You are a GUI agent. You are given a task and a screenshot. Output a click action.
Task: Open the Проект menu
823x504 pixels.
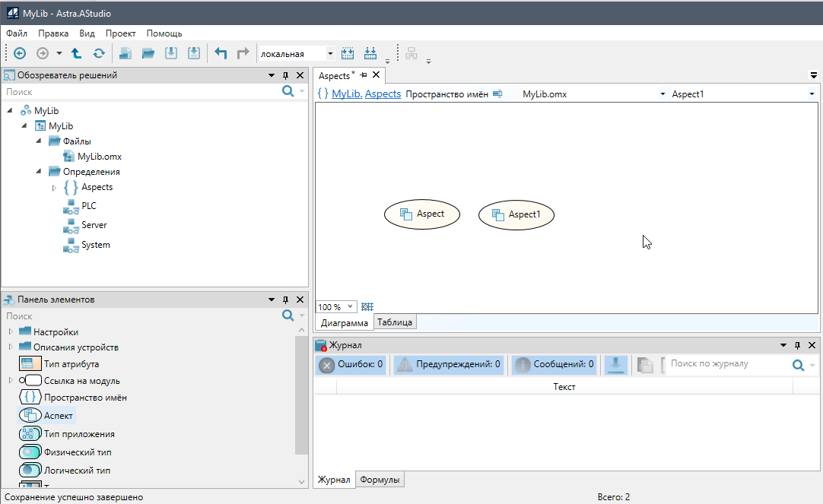click(120, 33)
